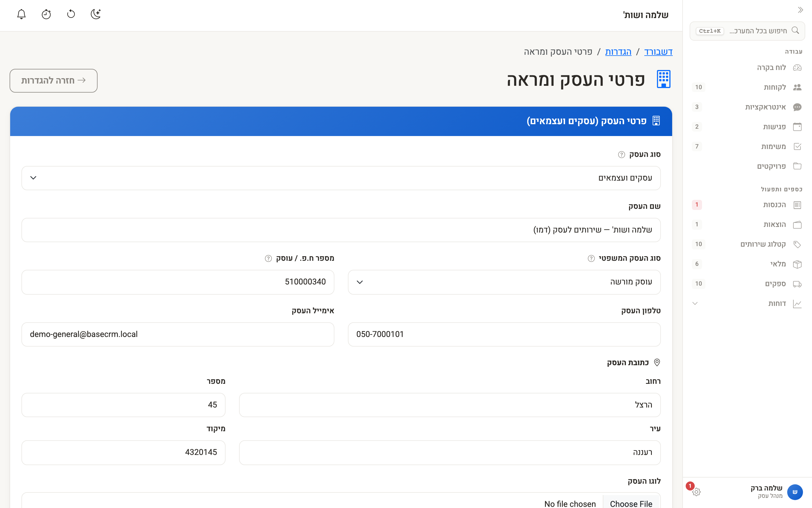Click help icon next to מספר ח.פ.
This screenshot has width=812, height=508.
268,258
